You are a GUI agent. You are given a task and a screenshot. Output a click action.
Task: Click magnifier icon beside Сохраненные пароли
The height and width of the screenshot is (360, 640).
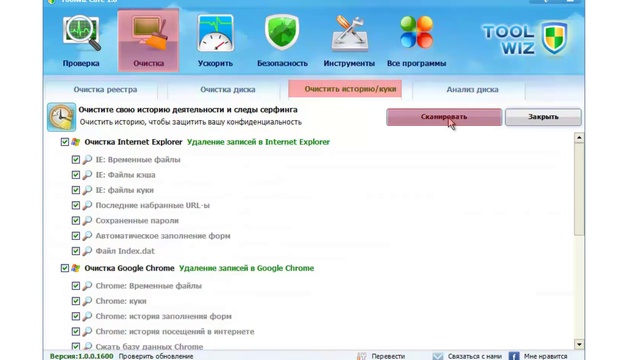pos(87,220)
